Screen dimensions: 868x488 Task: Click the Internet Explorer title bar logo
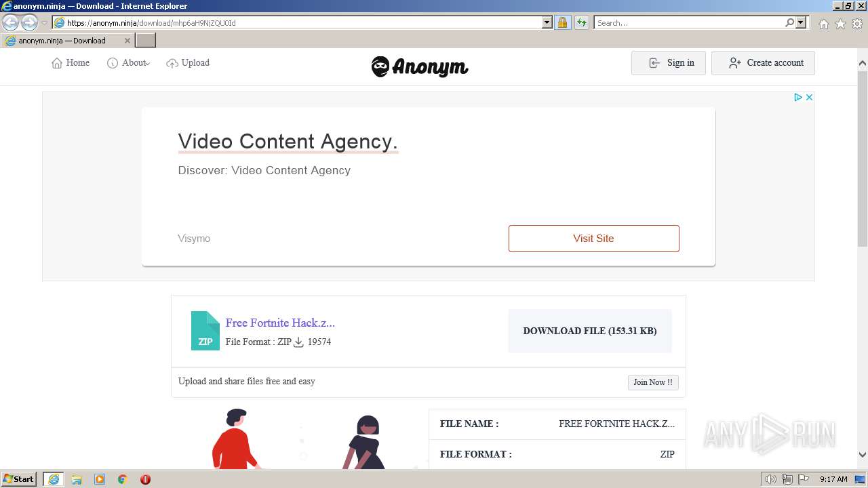pyautogui.click(x=7, y=6)
